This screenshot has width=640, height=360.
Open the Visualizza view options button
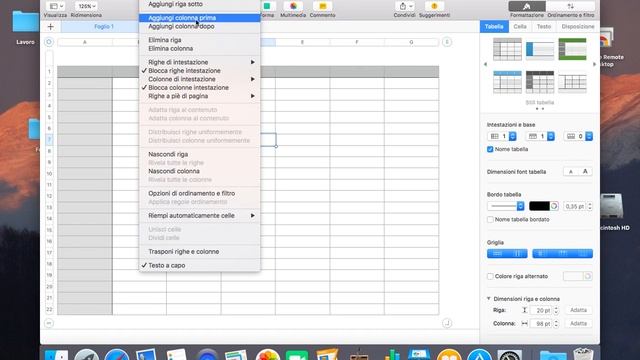pyautogui.click(x=55, y=6)
